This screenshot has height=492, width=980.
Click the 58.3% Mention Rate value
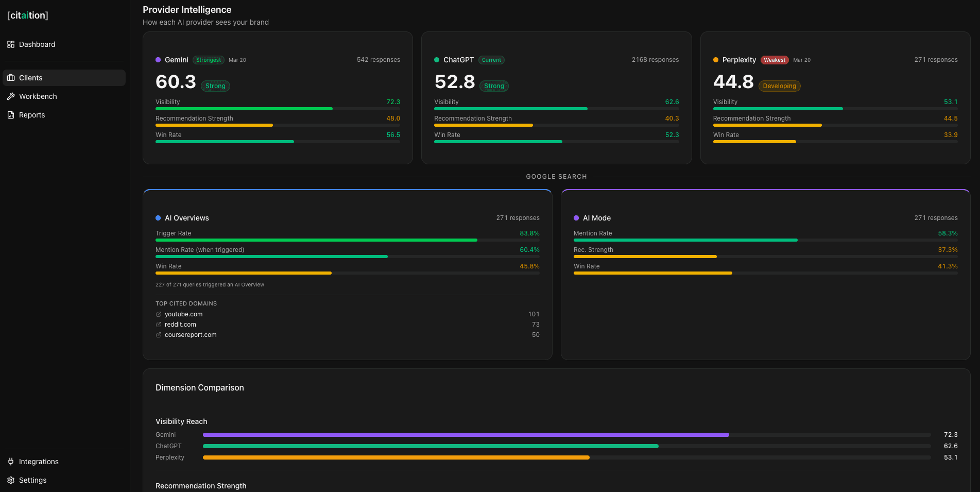(x=948, y=233)
